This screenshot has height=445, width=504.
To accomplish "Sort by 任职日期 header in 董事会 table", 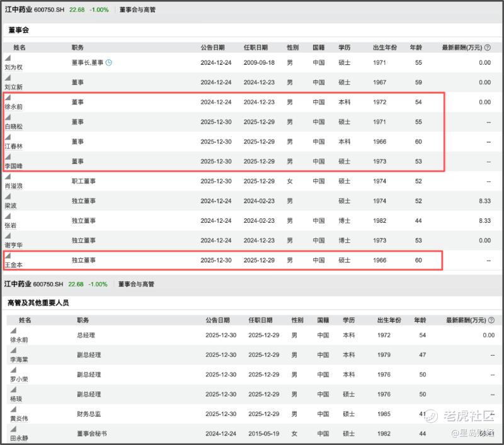I will (256, 47).
